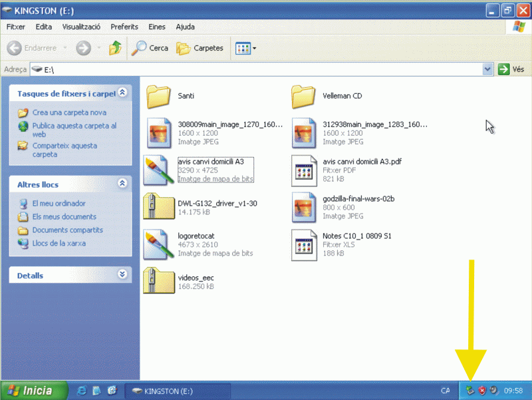Select the Santi folder icon

(158, 96)
